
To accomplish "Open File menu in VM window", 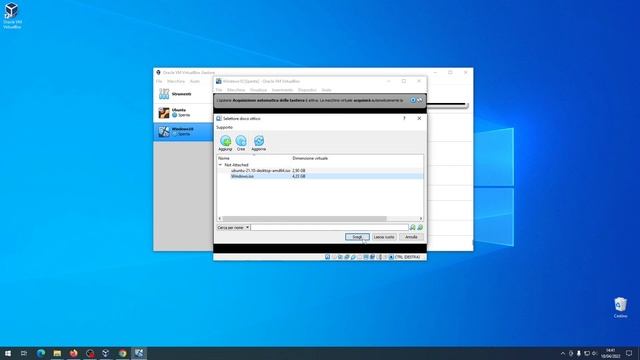I will (219, 90).
